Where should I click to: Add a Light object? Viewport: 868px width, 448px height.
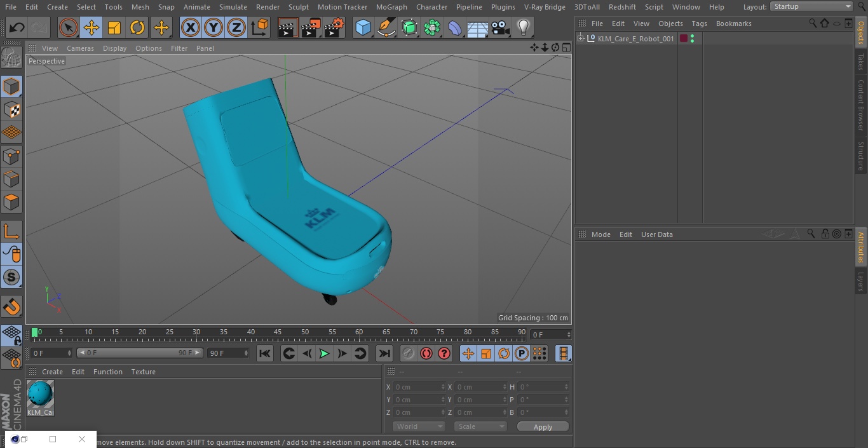coord(523,28)
